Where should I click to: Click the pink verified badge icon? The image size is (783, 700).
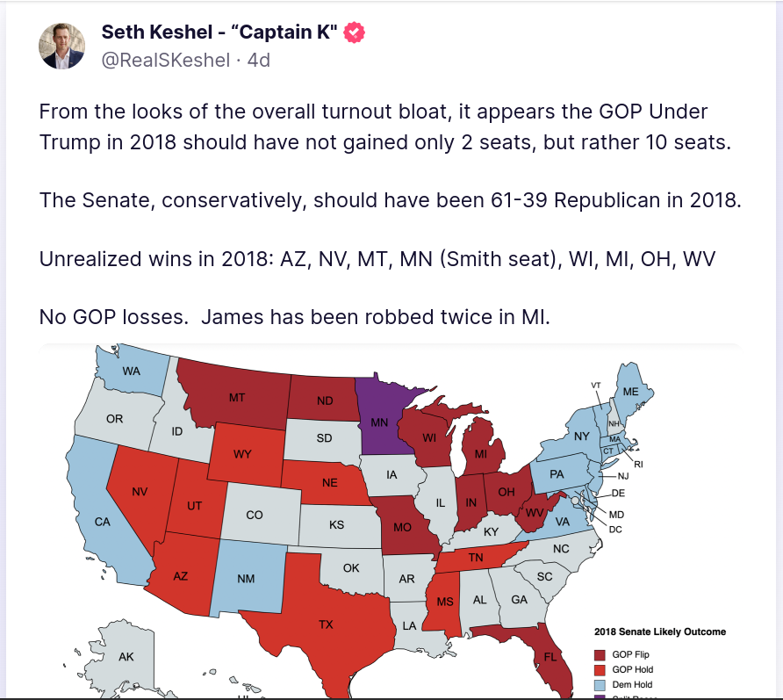click(355, 33)
